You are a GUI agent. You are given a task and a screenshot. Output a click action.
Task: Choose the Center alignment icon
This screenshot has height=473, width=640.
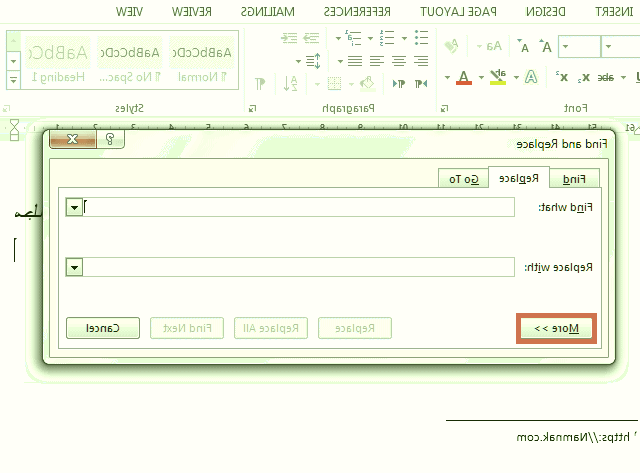[399, 61]
